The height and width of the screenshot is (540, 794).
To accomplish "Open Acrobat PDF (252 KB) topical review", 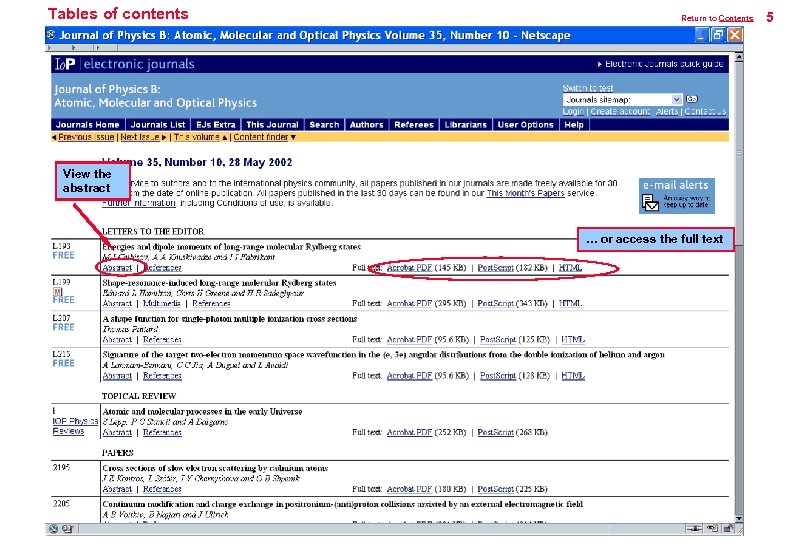I will click(x=409, y=432).
